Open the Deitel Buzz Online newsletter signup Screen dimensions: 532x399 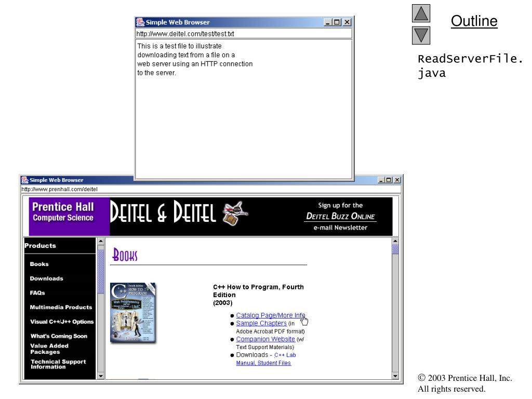[340, 217]
